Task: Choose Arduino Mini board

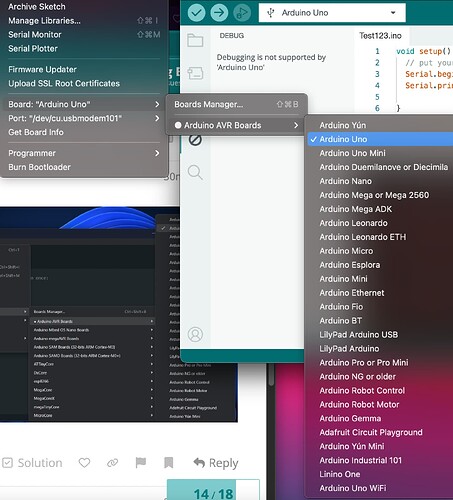Action: 380,279
